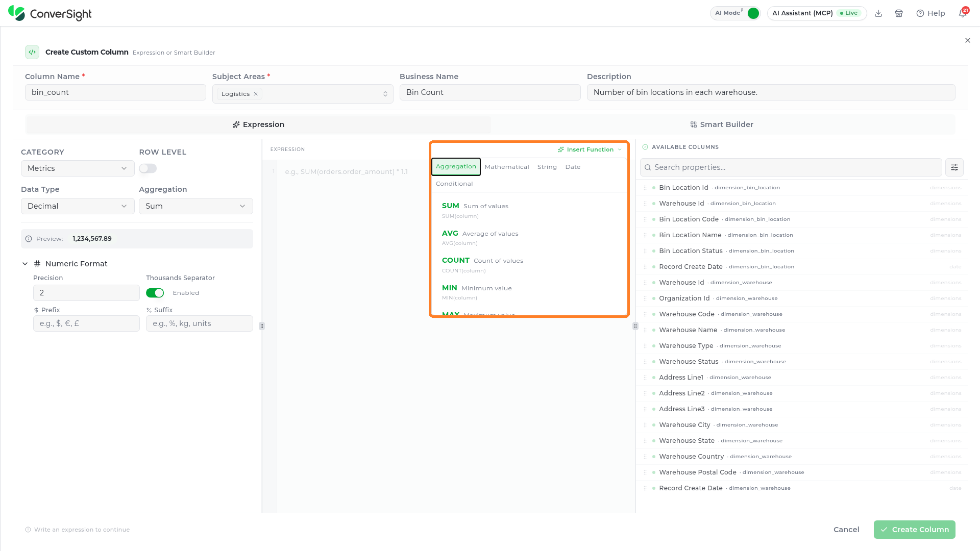The width and height of the screenshot is (980, 551).
Task: Disable the Thousands Separator toggle
Action: point(155,293)
